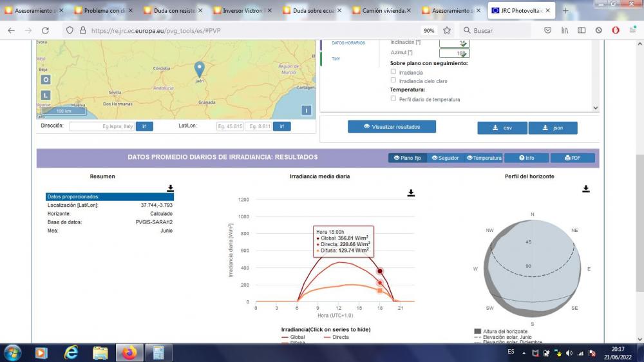Screen dimensions: 644x362
Task: Click Visualizar resultados button
Action: click(x=392, y=126)
